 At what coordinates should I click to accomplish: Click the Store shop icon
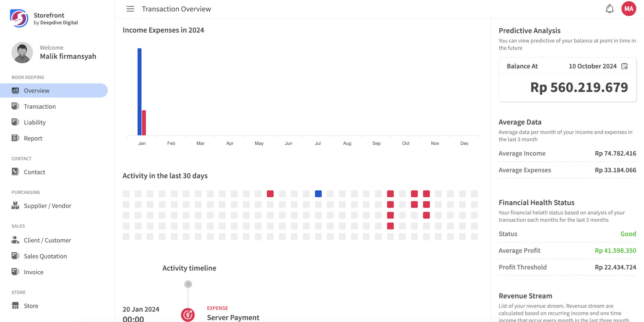pos(15,306)
